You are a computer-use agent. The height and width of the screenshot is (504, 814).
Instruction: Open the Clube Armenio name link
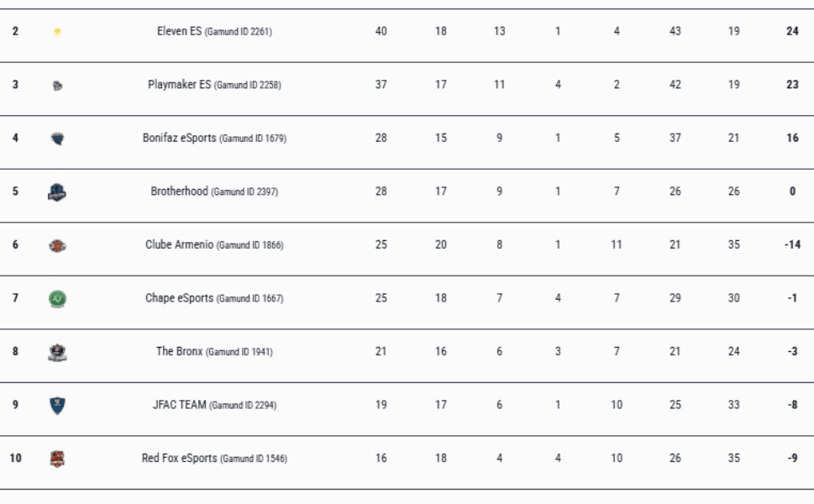tap(179, 244)
